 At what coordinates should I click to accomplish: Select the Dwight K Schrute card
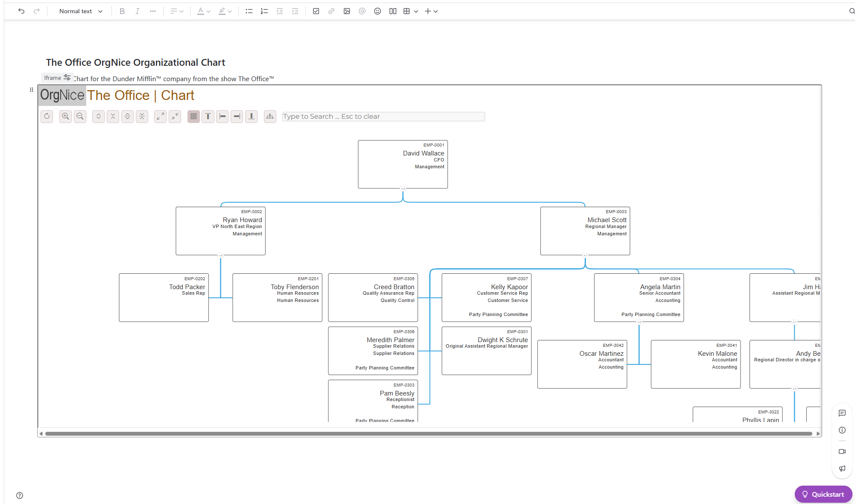click(487, 351)
